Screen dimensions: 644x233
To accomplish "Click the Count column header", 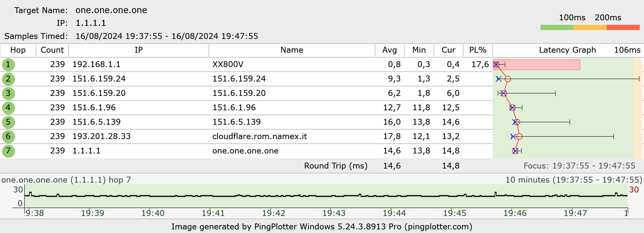I will click(52, 50).
